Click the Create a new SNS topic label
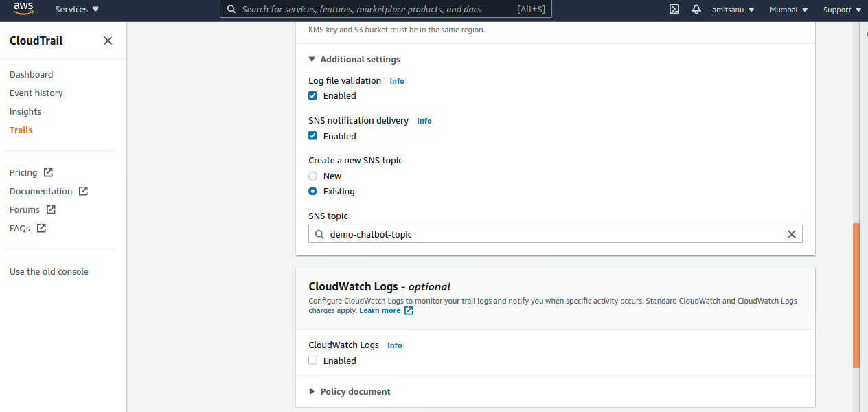This screenshot has height=412, width=868. point(356,160)
